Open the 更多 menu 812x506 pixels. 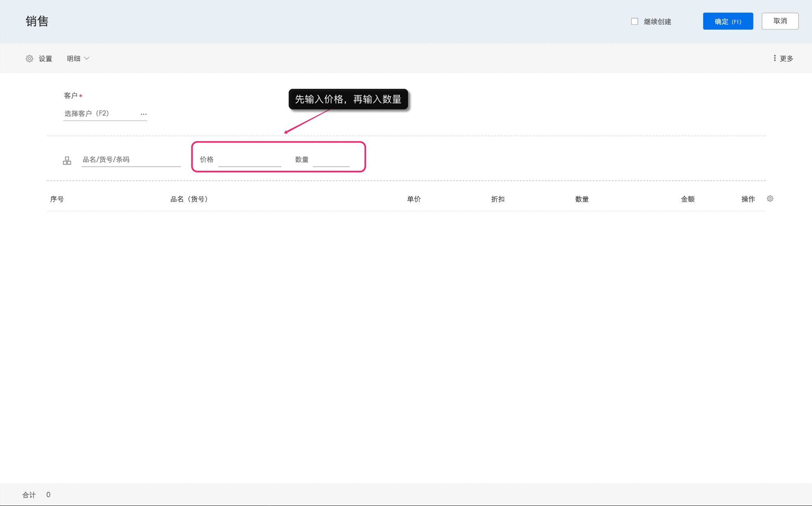(786, 58)
